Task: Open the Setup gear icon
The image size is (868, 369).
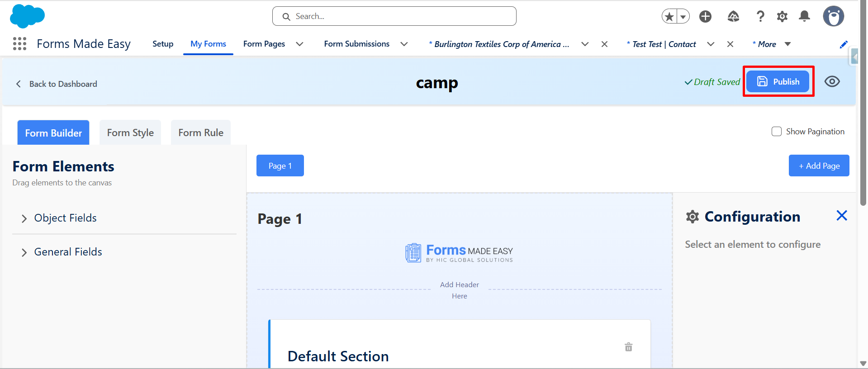Action: 782,17
